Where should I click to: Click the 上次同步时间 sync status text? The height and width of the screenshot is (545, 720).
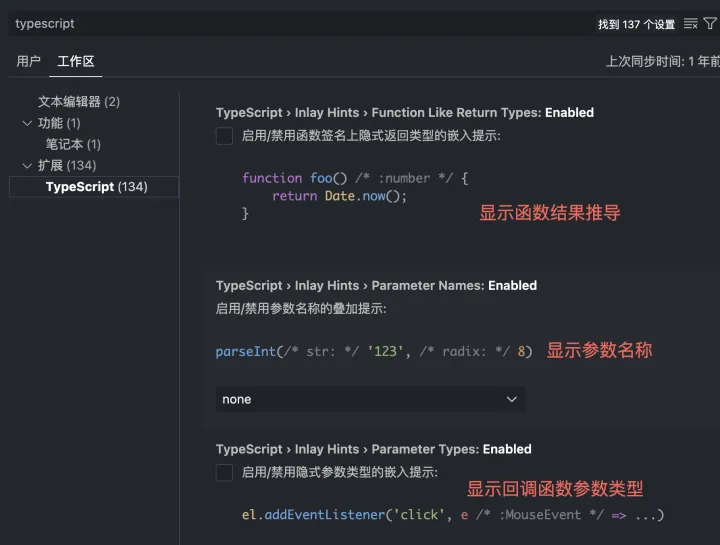tap(663, 61)
